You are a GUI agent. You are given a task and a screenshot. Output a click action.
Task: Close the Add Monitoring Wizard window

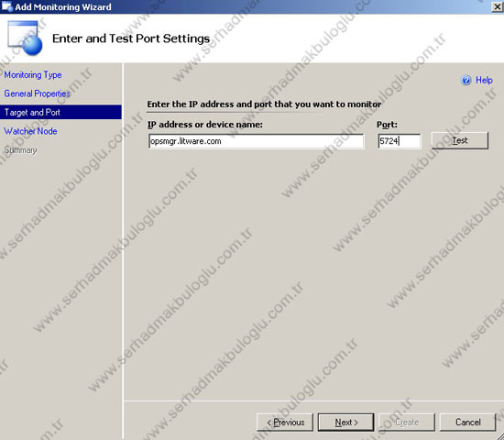tap(498, 6)
